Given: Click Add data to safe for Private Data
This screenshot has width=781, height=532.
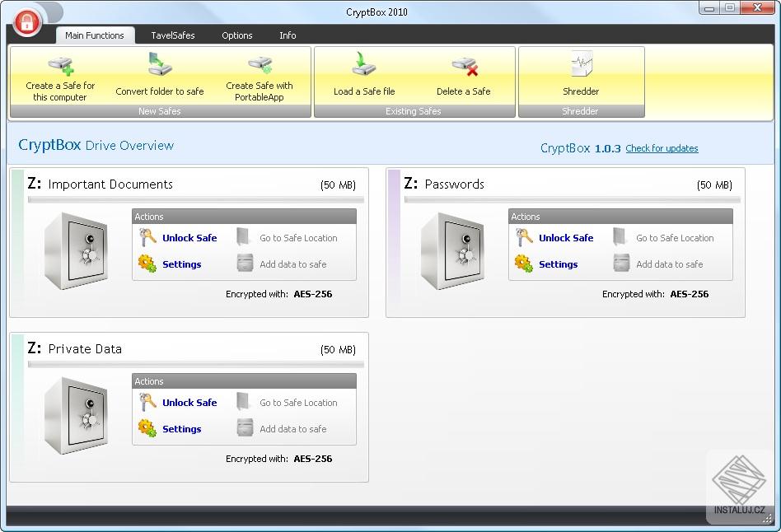Looking at the screenshot, I should pos(293,429).
